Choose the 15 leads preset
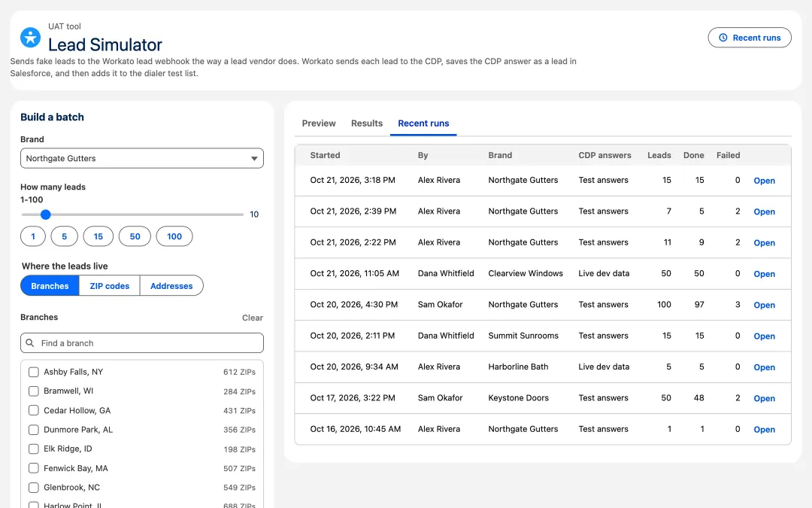Screen dimensions: 812x508 tap(98, 236)
